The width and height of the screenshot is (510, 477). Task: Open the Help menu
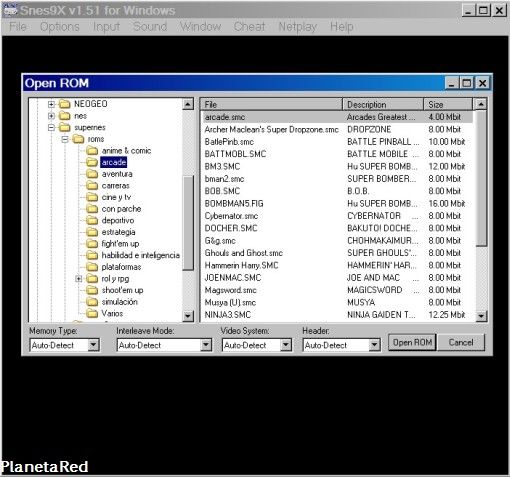[x=342, y=26]
